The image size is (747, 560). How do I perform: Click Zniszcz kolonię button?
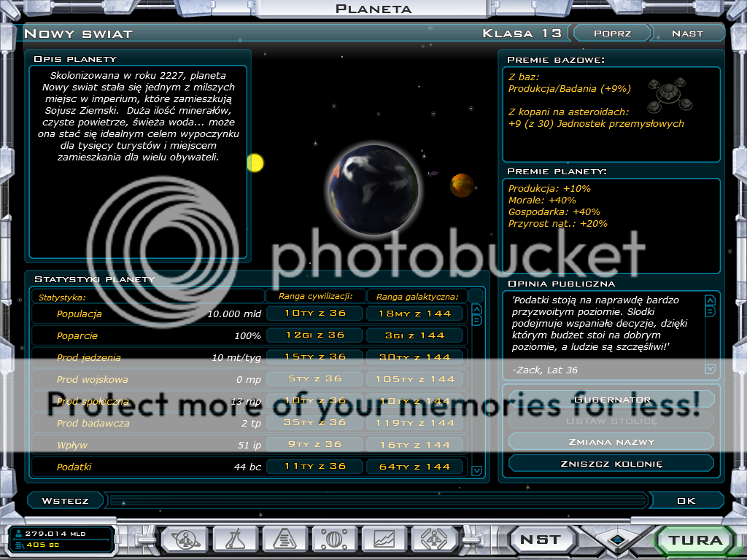click(x=612, y=463)
